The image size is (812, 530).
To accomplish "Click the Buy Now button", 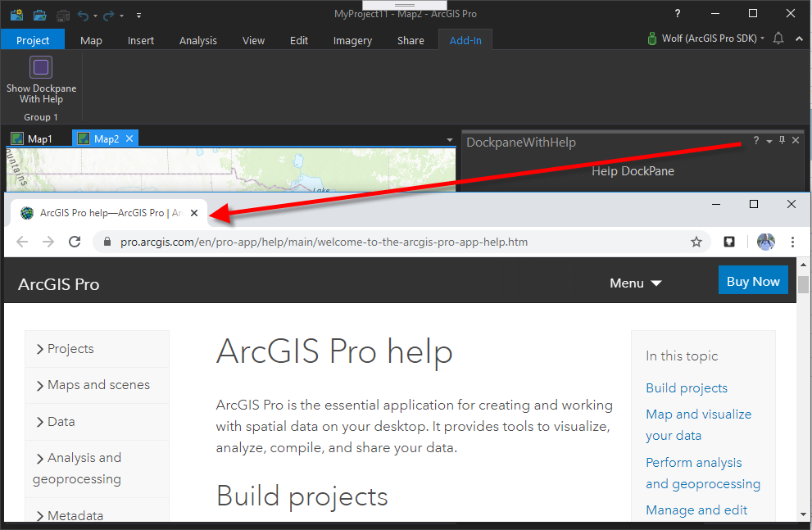I will click(x=752, y=280).
